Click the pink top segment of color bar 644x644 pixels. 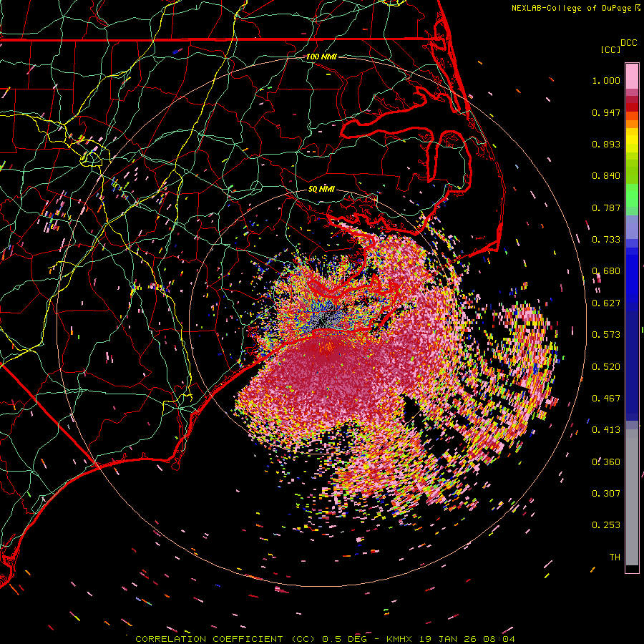pyautogui.click(x=632, y=77)
